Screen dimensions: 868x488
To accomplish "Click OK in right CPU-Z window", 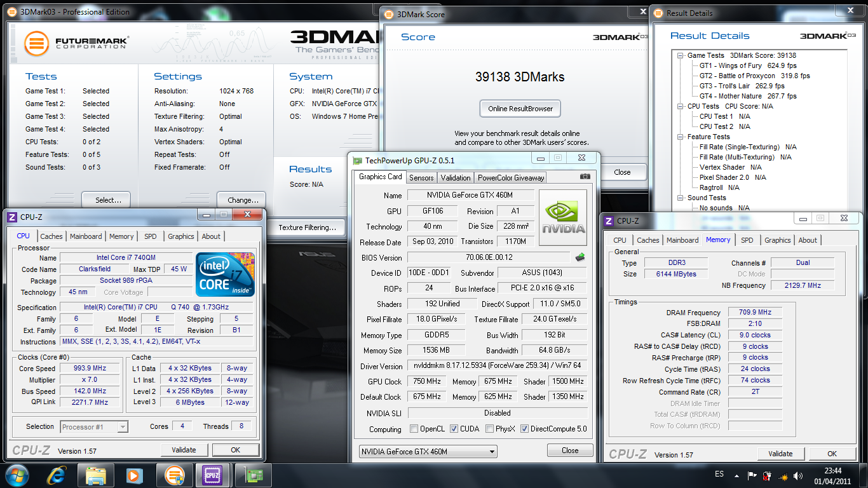I will 832,454.
